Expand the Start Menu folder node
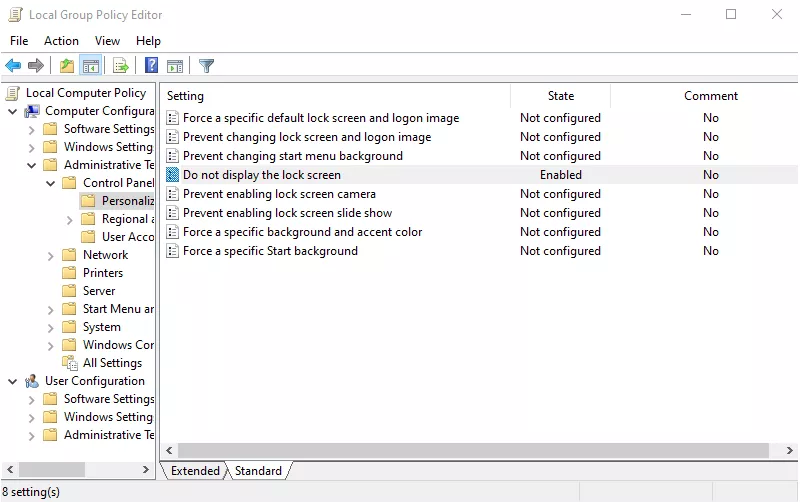 click(51, 310)
